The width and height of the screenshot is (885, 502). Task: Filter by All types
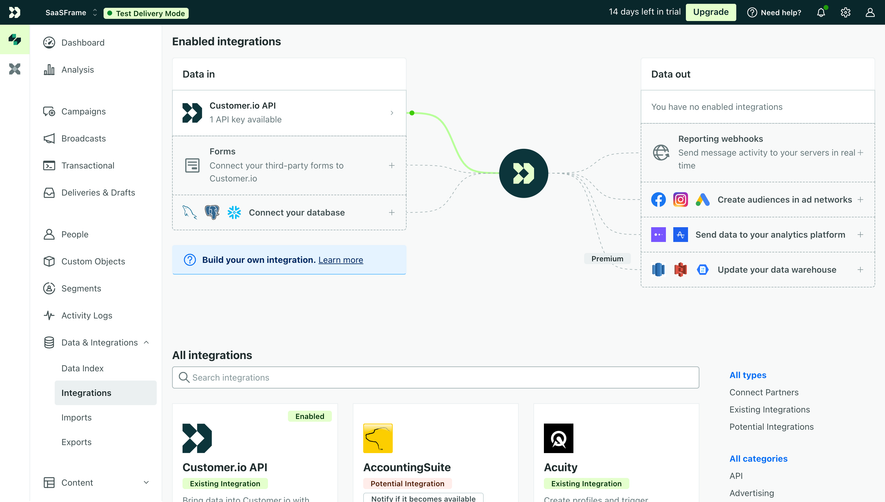pos(748,375)
